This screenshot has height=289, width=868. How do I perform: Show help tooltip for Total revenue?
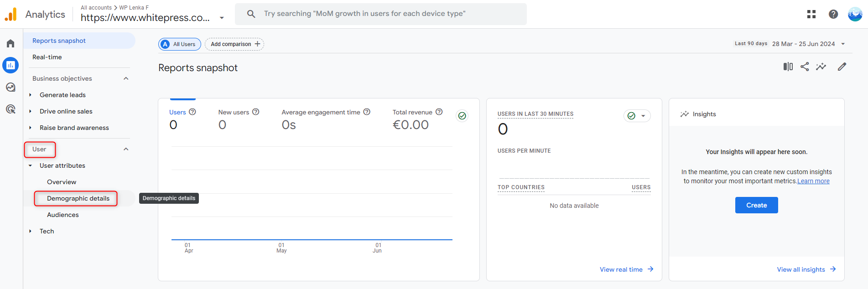(439, 112)
